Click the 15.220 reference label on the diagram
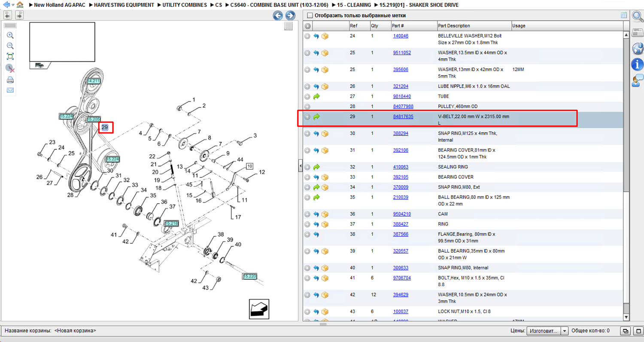 pyautogui.click(x=249, y=276)
